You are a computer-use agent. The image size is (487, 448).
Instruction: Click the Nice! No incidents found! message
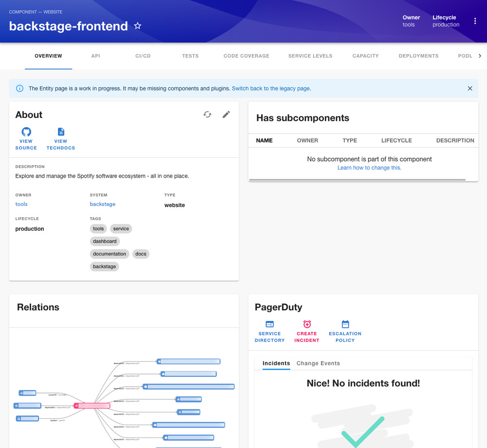point(363,383)
